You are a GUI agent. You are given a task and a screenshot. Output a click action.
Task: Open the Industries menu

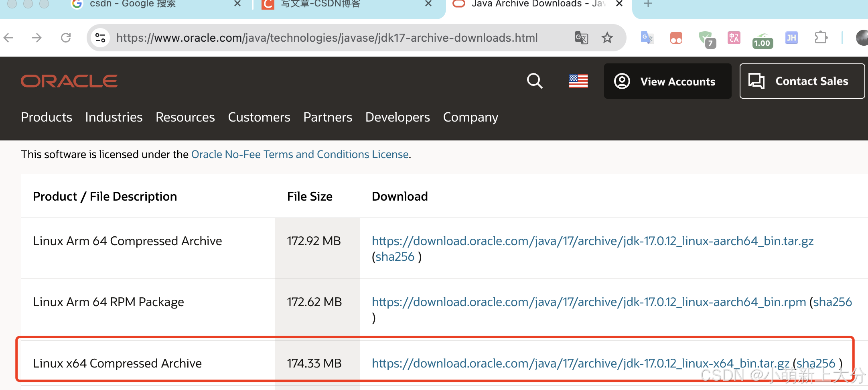coord(114,117)
